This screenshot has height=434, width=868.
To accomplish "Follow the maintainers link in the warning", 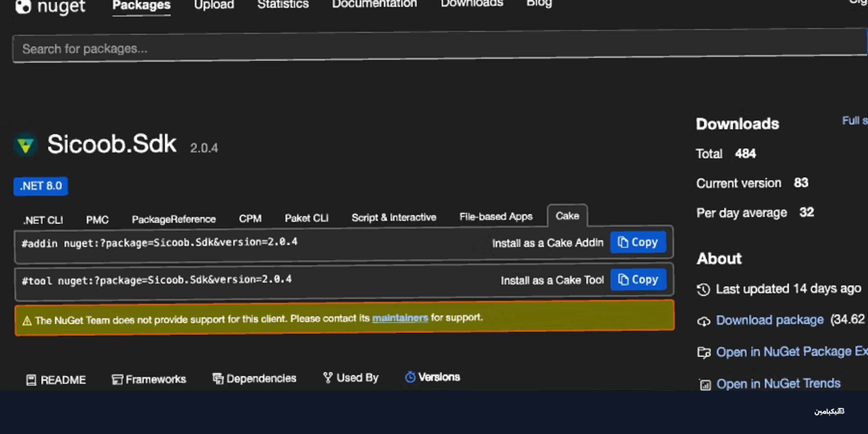I will 400,318.
